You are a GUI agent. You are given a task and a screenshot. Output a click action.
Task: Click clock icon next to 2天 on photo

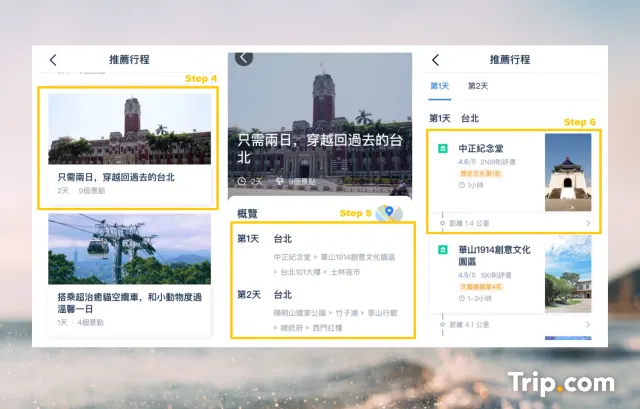pyautogui.click(x=242, y=181)
